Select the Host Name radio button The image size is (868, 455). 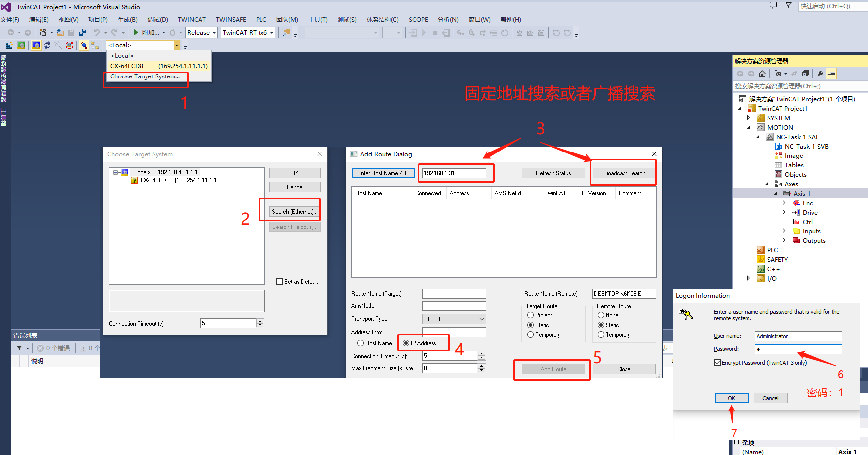coord(360,343)
